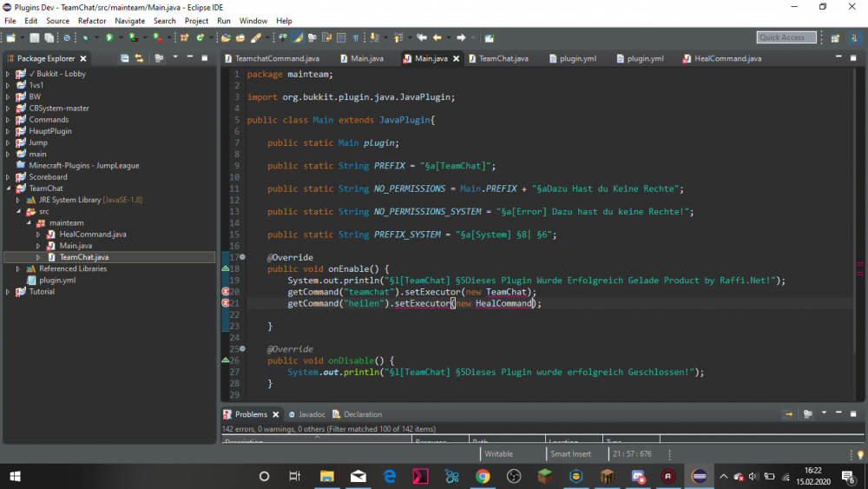
Task: Open the New wizard dropdown arrow
Action: [23, 37]
